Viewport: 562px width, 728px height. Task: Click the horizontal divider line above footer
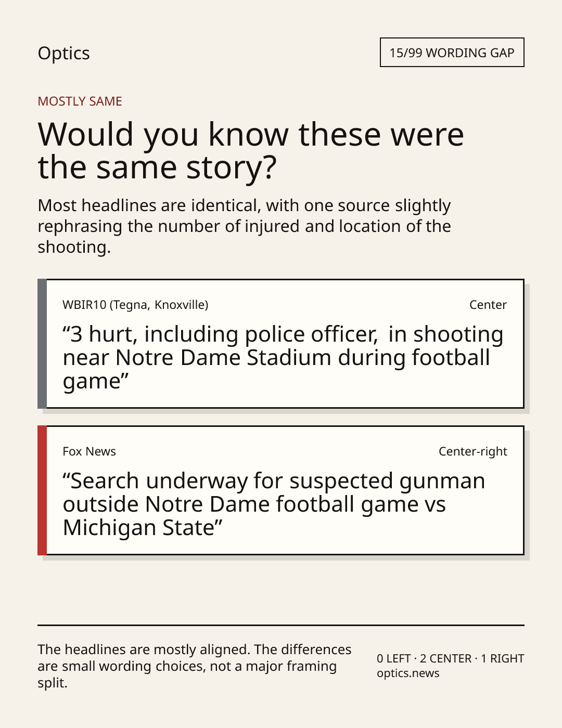click(x=281, y=625)
